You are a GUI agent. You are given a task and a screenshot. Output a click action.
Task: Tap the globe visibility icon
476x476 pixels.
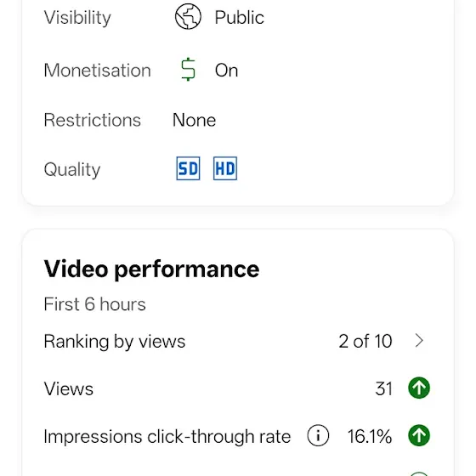click(188, 16)
